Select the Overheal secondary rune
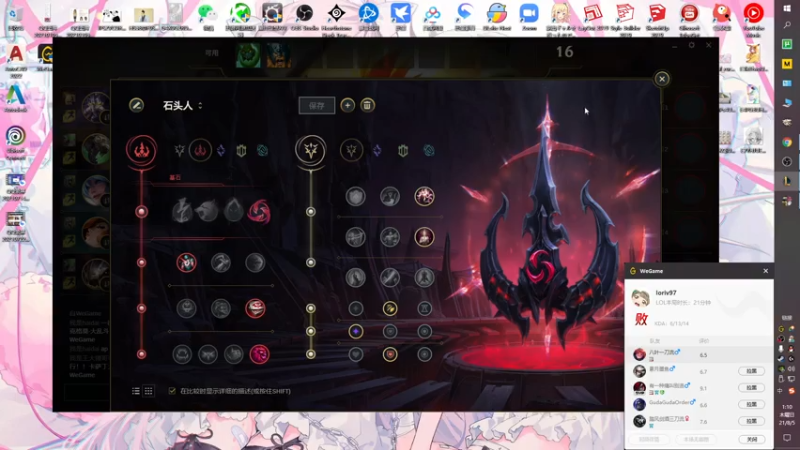 pos(356,196)
